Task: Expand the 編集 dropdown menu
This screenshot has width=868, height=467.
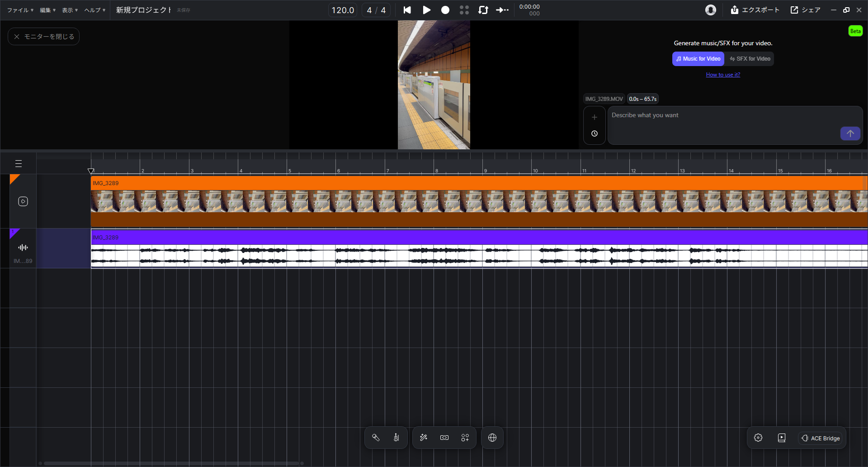Action: [x=47, y=10]
